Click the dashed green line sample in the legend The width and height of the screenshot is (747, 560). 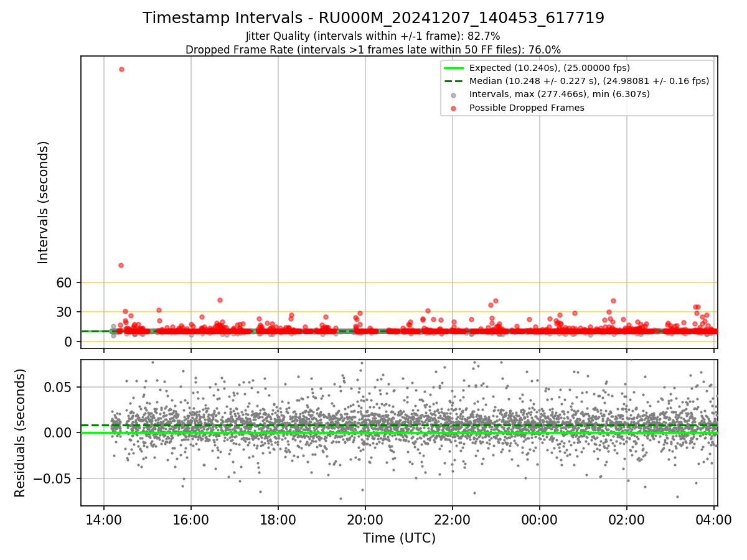point(453,81)
